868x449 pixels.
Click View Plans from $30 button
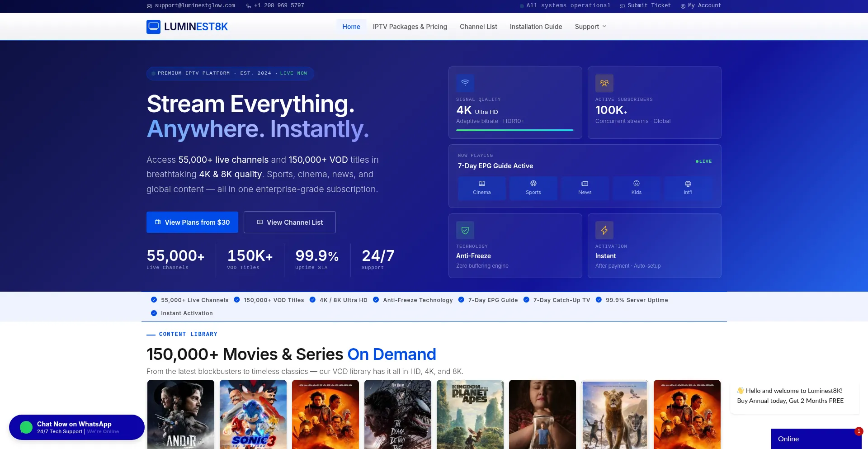(x=192, y=222)
